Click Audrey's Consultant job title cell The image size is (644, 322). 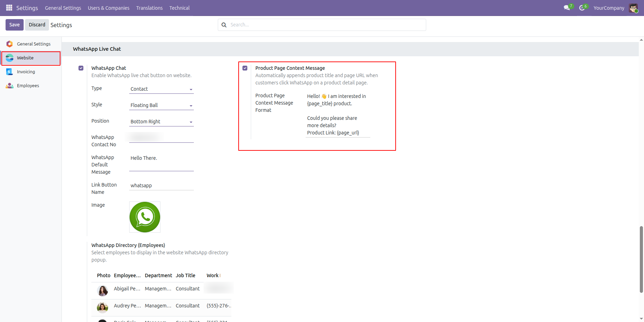(x=188, y=306)
